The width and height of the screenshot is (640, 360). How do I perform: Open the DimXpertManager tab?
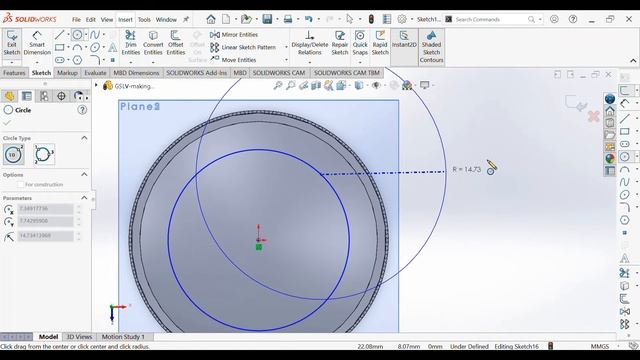pyautogui.click(x=61, y=96)
